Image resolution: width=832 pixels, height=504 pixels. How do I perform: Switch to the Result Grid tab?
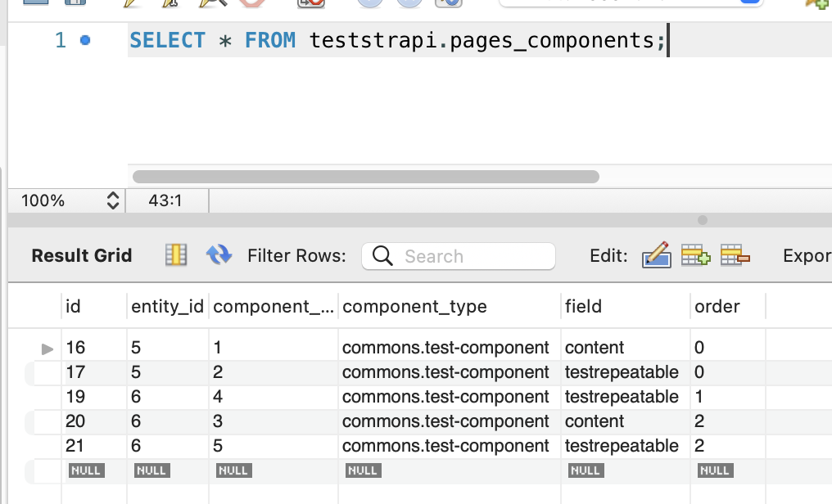tap(81, 255)
